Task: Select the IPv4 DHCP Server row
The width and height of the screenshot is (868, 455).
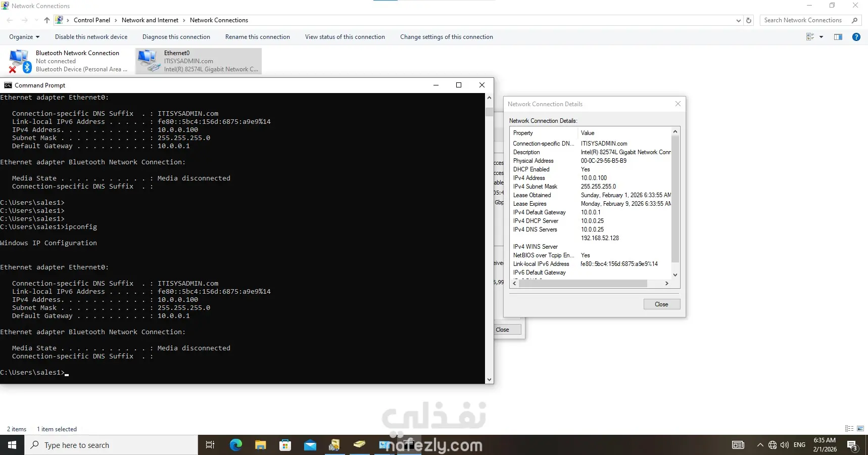Action: pyautogui.click(x=591, y=221)
